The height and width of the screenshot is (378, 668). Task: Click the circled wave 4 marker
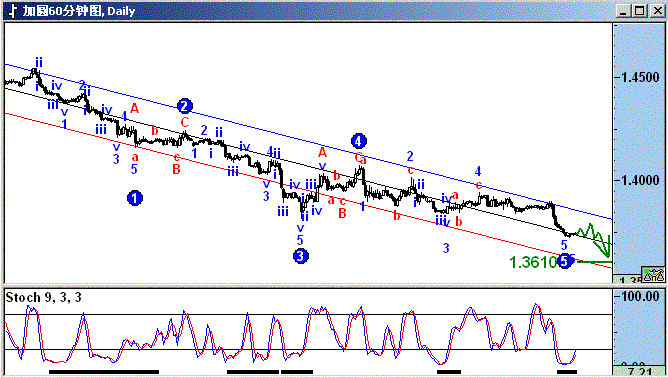[x=359, y=141]
